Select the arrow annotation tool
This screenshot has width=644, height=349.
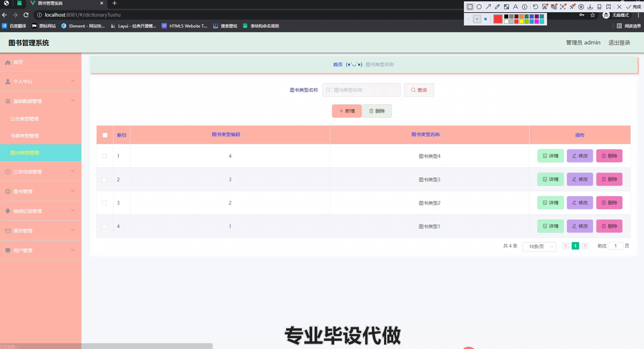tap(488, 7)
